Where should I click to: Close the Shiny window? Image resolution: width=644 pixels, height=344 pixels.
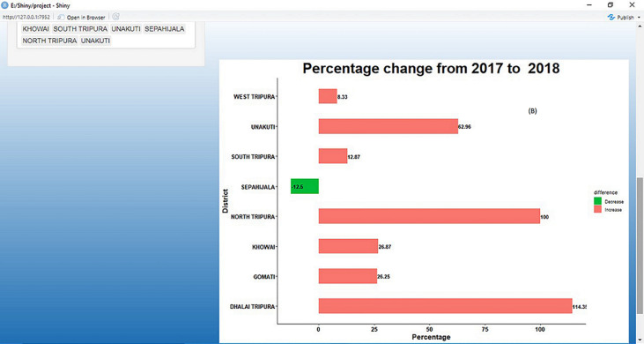click(x=632, y=5)
